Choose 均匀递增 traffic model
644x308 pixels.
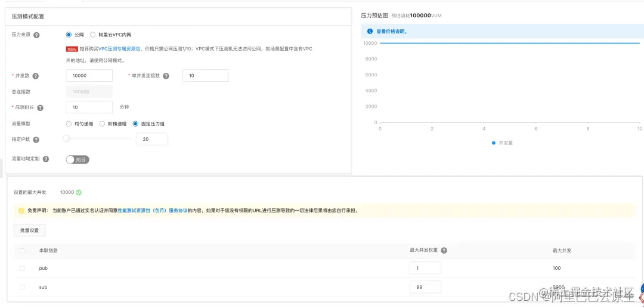click(x=69, y=124)
